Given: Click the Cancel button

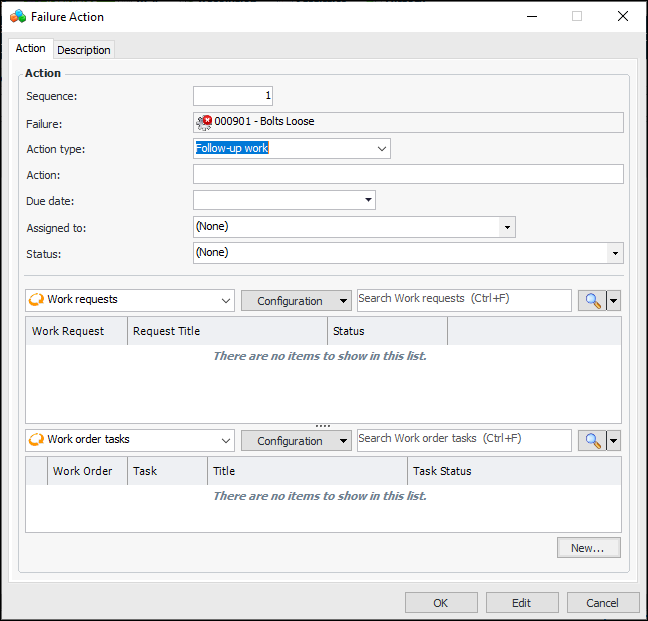Looking at the screenshot, I should click(x=602, y=602).
